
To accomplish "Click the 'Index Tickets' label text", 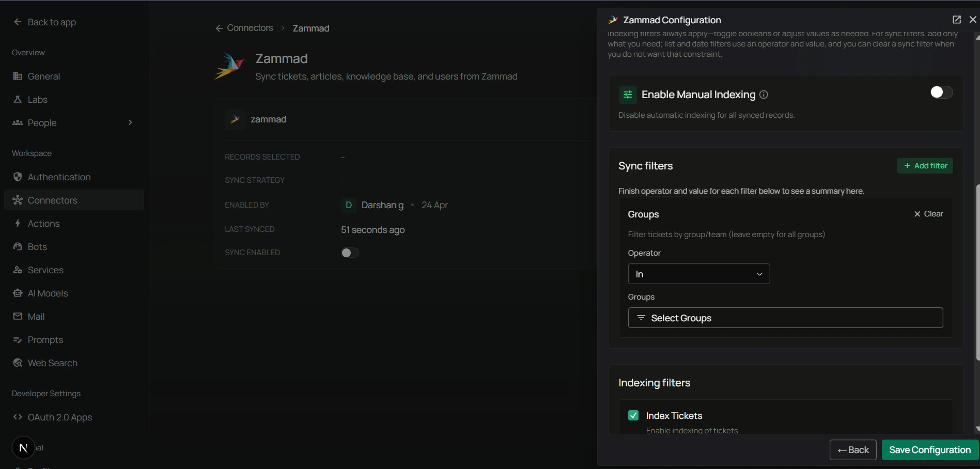I will point(674,416).
